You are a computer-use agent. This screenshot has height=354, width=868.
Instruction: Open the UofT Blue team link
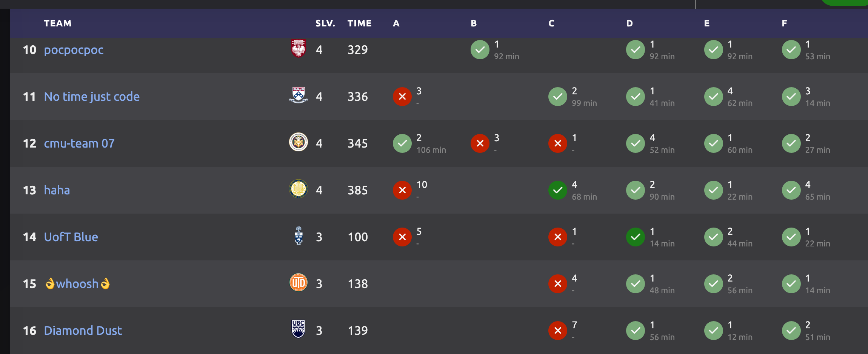(71, 237)
